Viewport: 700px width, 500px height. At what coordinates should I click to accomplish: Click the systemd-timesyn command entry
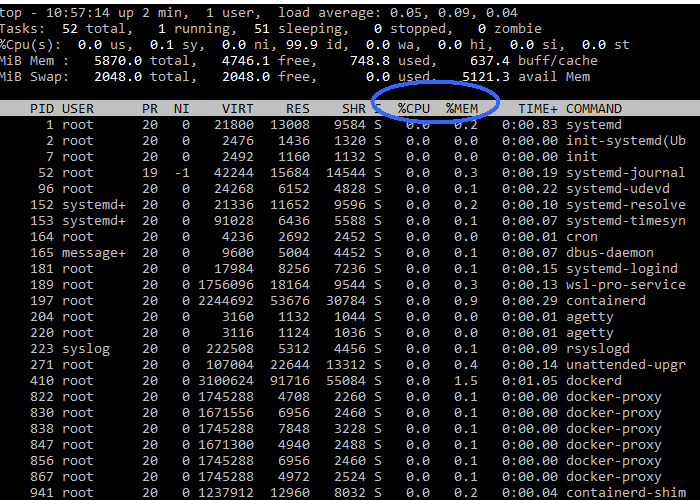[625, 221]
